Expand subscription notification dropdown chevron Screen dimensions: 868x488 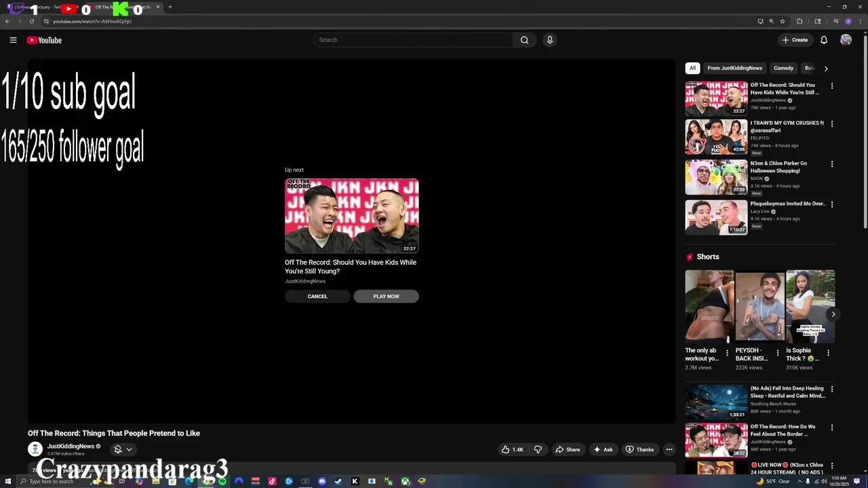pyautogui.click(x=129, y=449)
